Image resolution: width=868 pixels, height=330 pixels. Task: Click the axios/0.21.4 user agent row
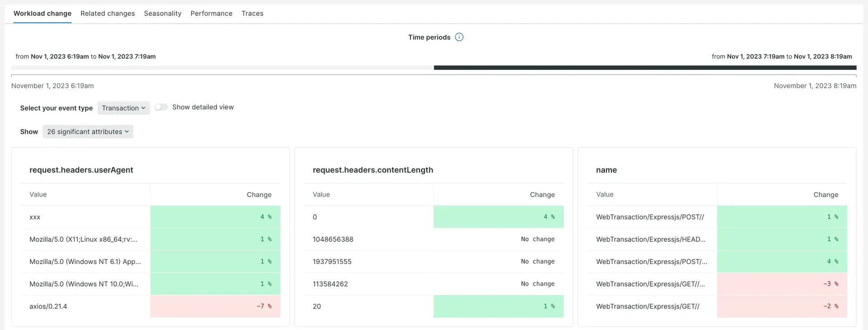tap(48, 306)
